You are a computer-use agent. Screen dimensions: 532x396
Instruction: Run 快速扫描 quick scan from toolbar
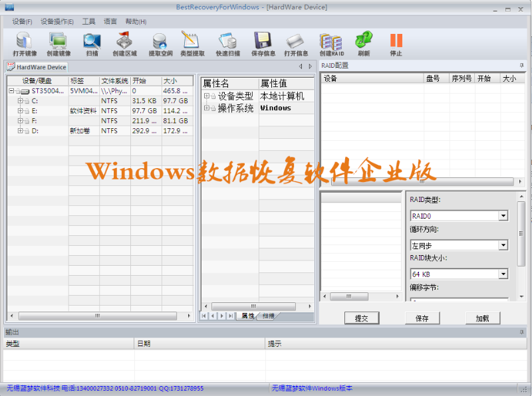pyautogui.click(x=227, y=43)
